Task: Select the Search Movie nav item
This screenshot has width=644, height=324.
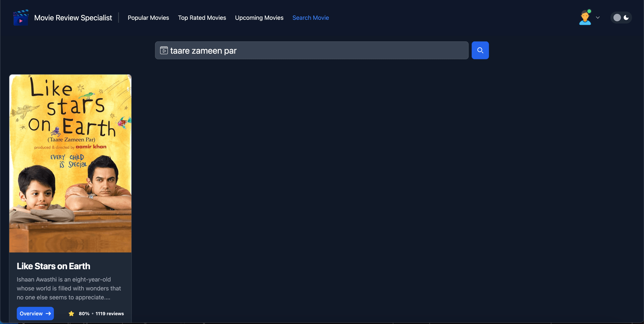Action: click(311, 18)
